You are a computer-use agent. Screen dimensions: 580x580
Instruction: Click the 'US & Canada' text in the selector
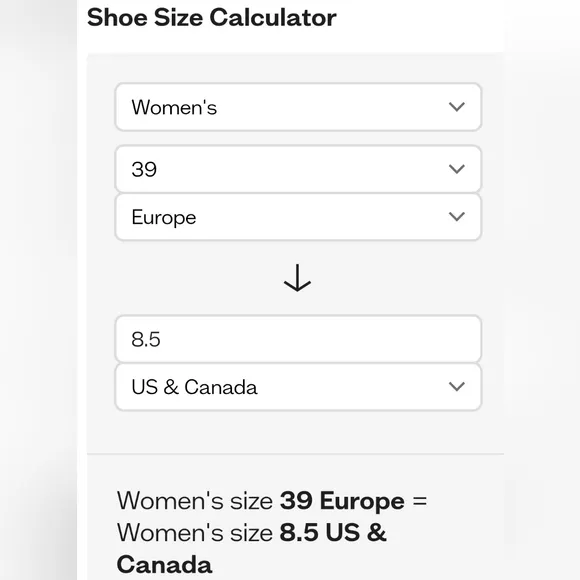tap(195, 387)
